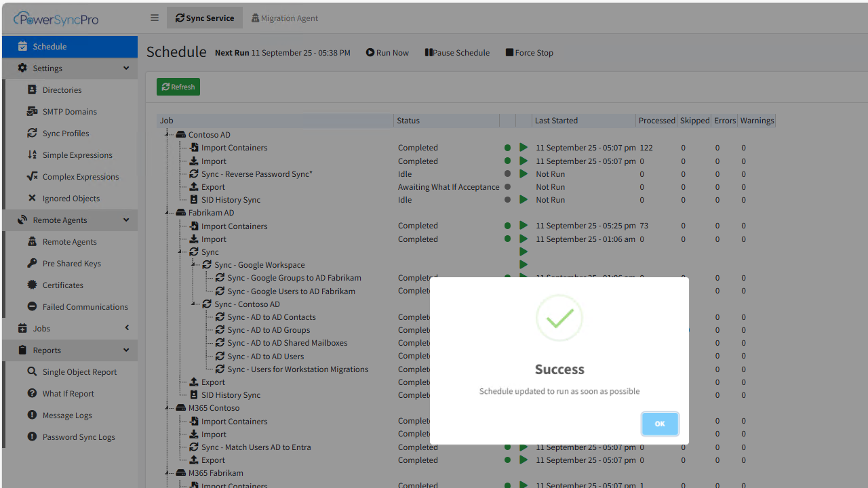
Task: Click the Run Now button
Action: pos(387,53)
